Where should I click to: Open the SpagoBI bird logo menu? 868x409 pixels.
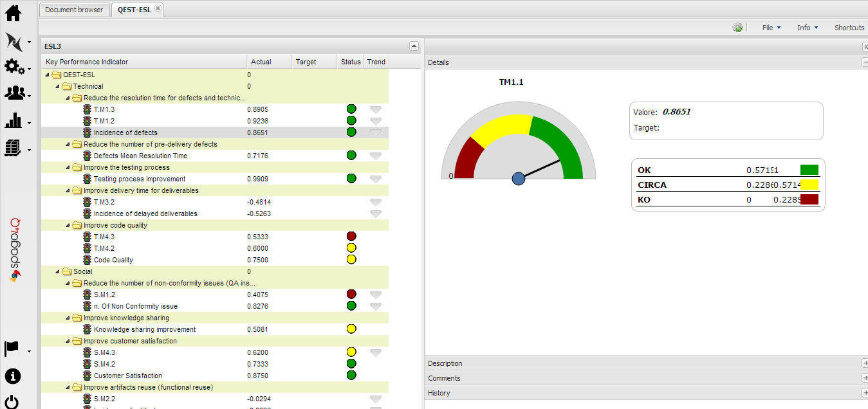point(14,42)
